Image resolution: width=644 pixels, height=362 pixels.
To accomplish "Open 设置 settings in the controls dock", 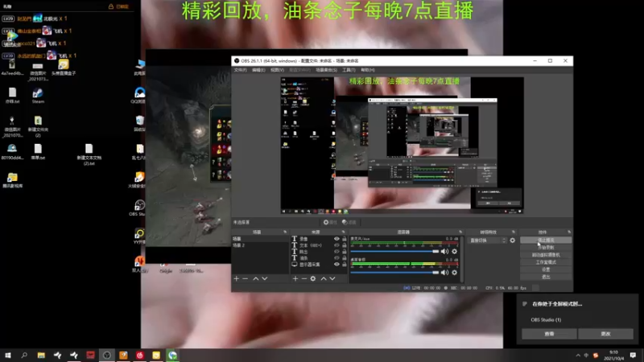I will pyautogui.click(x=546, y=269).
